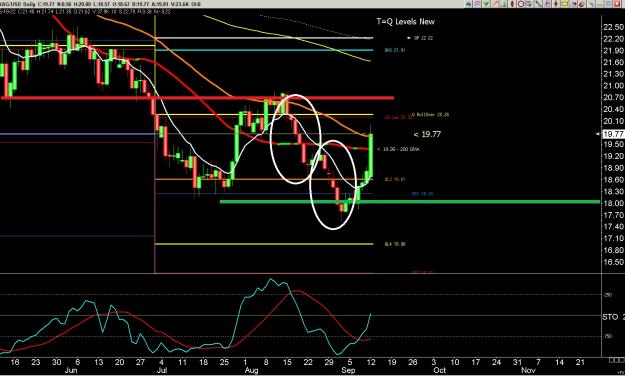Click the red square icon at toolbar end
The height and width of the screenshot is (376, 625).
617,4
